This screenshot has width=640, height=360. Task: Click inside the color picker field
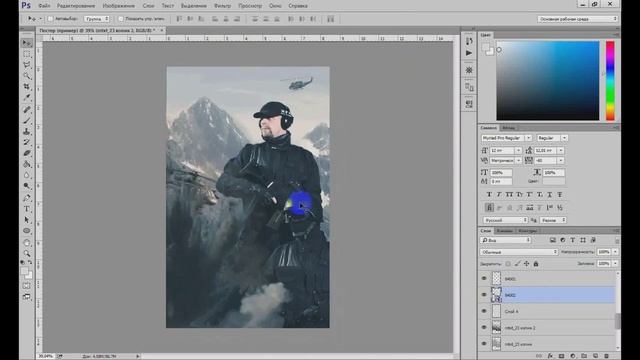(547, 80)
